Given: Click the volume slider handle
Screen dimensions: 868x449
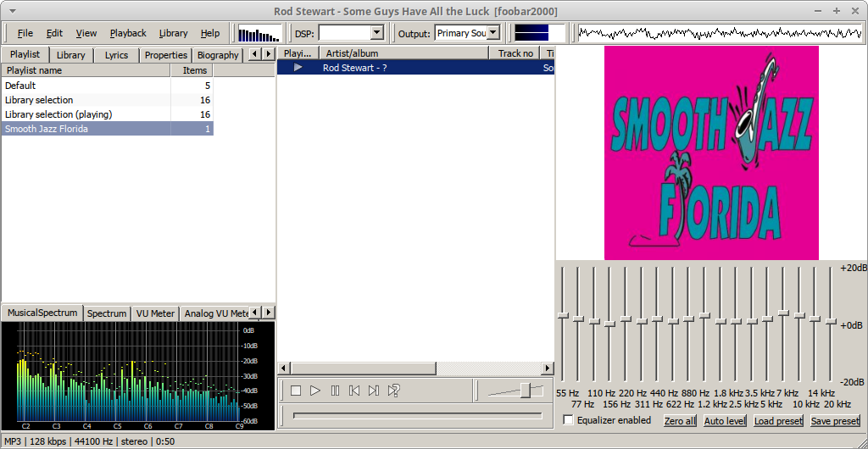Looking at the screenshot, I should click(x=526, y=391).
